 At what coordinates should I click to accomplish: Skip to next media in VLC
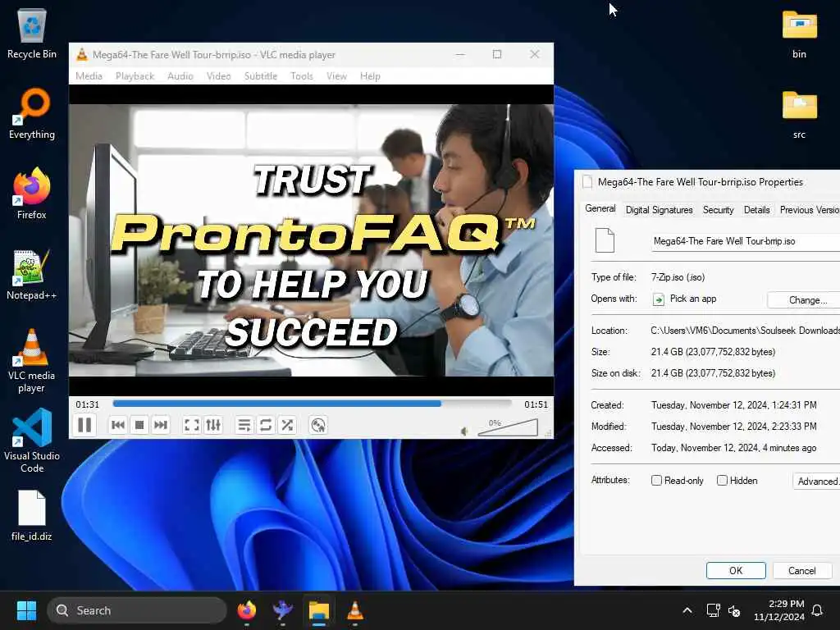click(161, 426)
